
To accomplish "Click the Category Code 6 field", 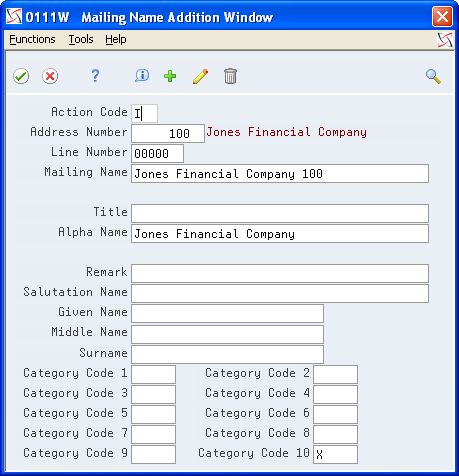I will tap(335, 414).
